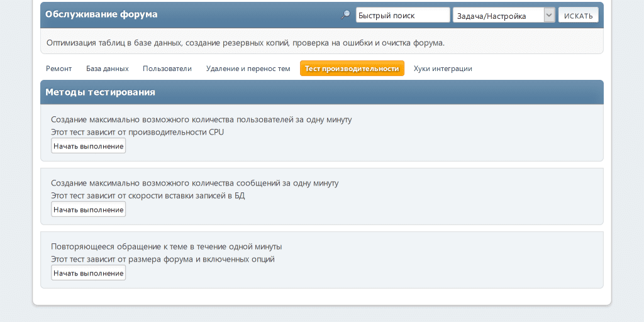Image resolution: width=644 pixels, height=322 pixels.
Task: Click the 'Быстрый поиск' search field
Action: point(402,15)
